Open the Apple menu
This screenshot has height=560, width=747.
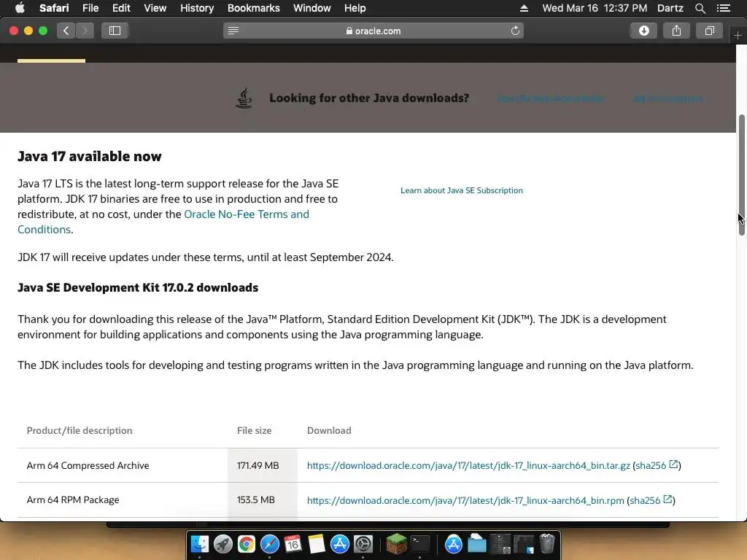click(20, 8)
